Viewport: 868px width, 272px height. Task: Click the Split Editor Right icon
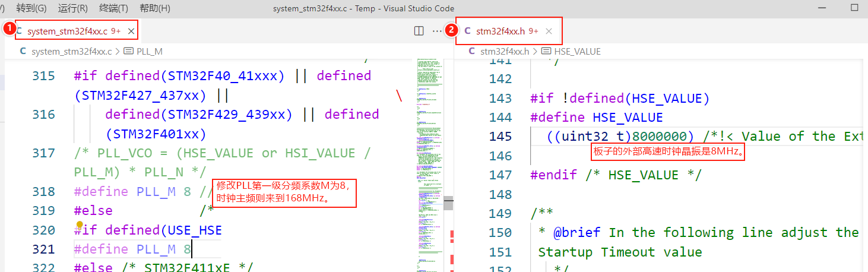419,31
